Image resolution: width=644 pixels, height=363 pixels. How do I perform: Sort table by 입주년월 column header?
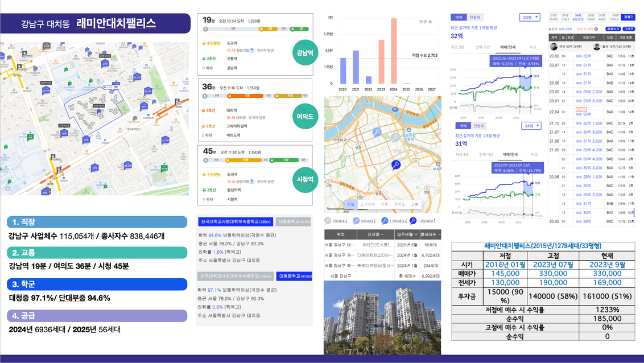[407, 234]
